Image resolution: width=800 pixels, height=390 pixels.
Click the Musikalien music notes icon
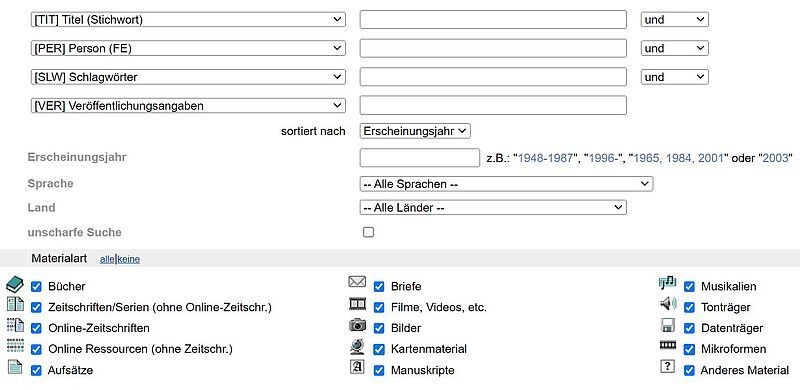coord(667,283)
